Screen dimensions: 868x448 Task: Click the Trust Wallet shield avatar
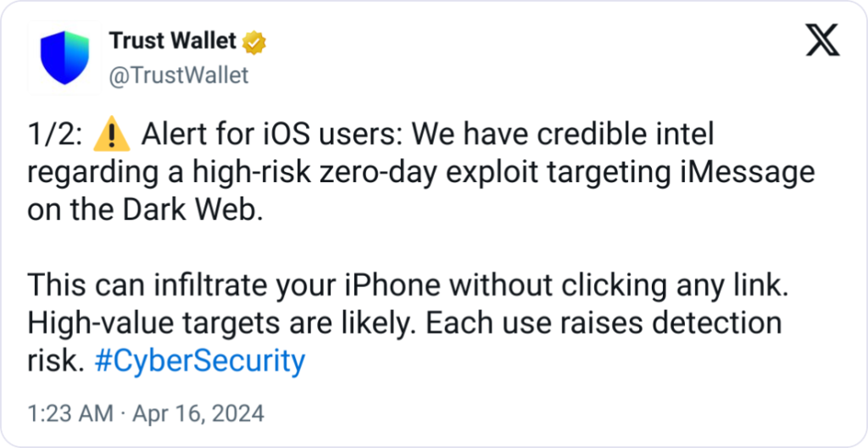[x=65, y=58]
